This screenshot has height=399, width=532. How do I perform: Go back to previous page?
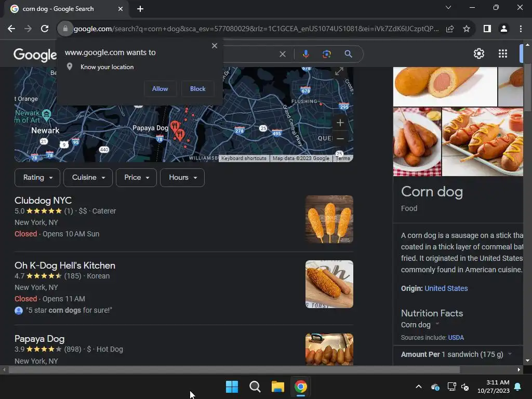11,29
